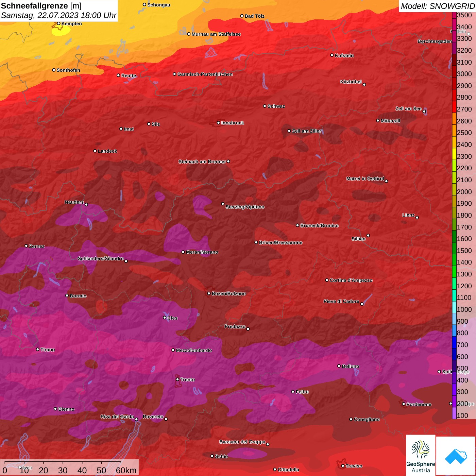
Task: Click the Pordenone city marker dot
Action: tap(404, 404)
